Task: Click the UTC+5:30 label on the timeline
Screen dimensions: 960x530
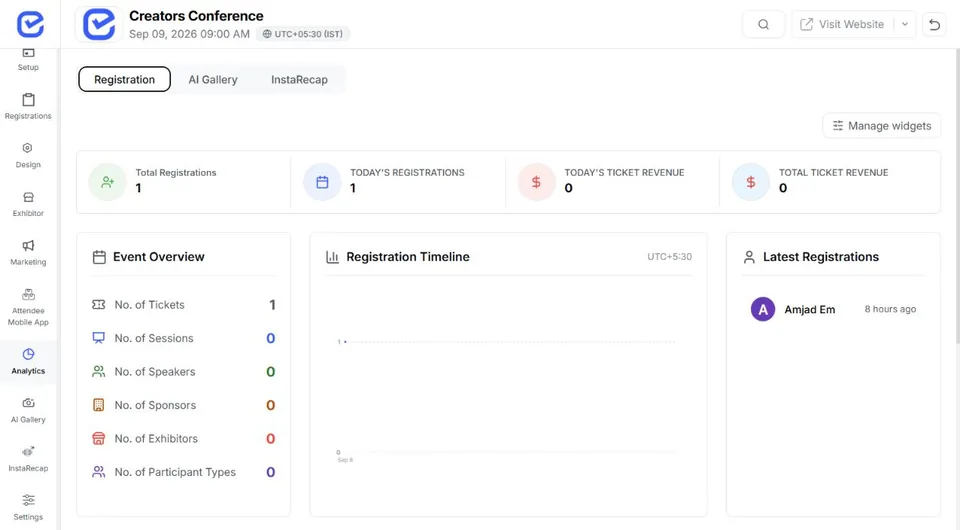Action: 670,257
